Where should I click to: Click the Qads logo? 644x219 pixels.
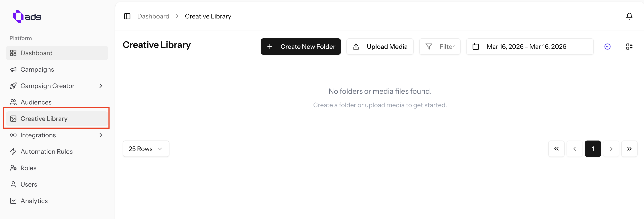pos(27,16)
